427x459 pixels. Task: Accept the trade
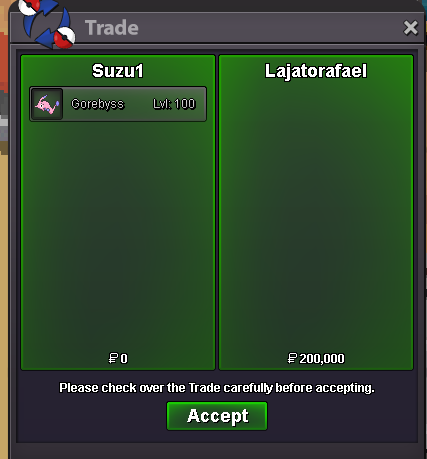click(217, 416)
